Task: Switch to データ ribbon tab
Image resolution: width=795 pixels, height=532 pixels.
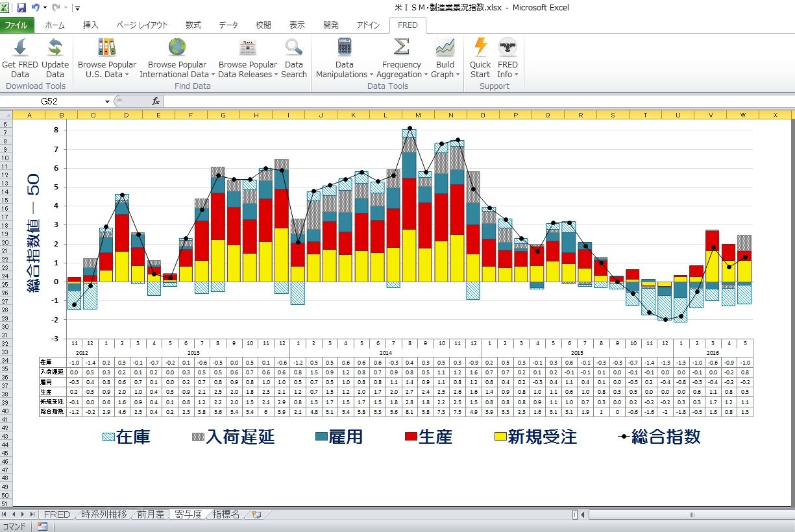Action: coord(228,25)
